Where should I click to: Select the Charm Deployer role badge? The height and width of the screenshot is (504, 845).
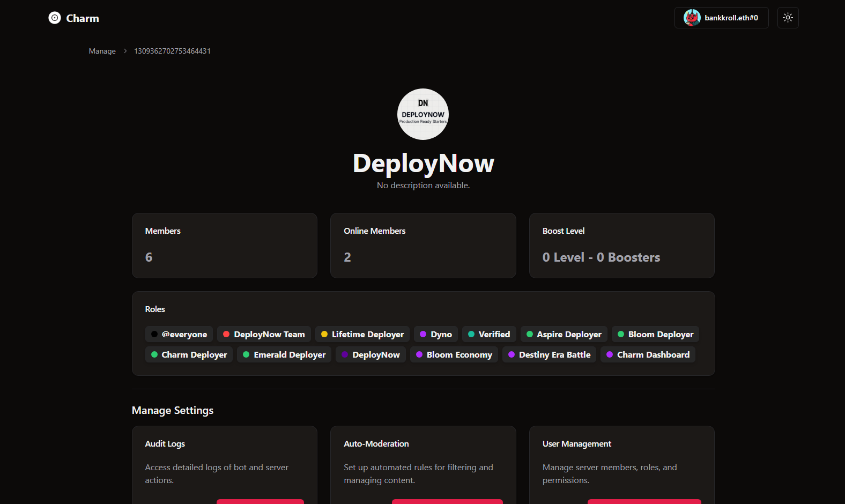189,354
